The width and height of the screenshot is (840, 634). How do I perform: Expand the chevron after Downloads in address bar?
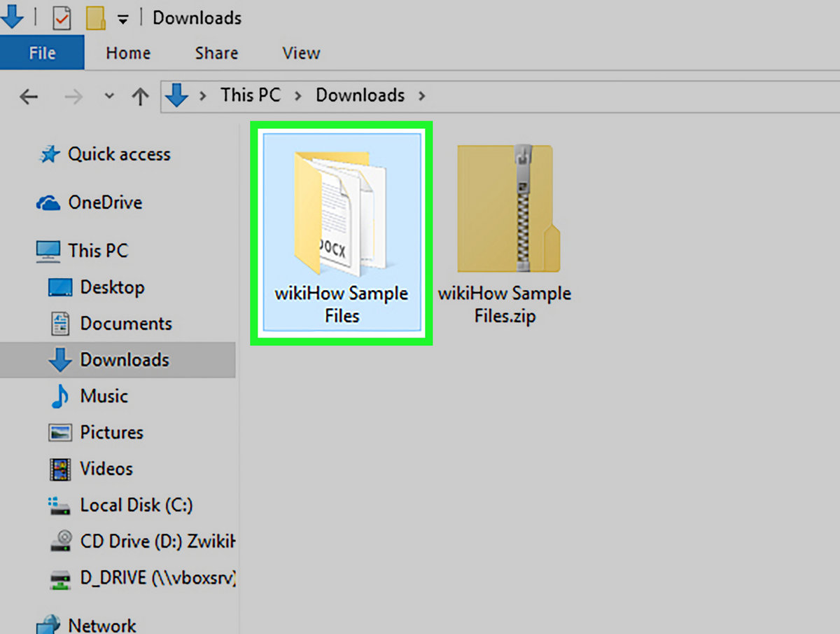point(421,96)
